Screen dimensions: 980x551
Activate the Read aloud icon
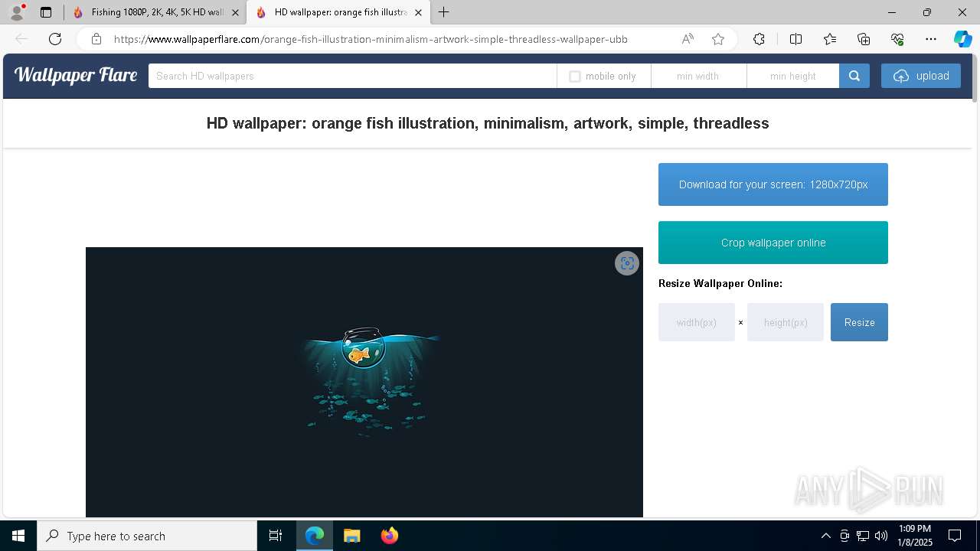(688, 39)
